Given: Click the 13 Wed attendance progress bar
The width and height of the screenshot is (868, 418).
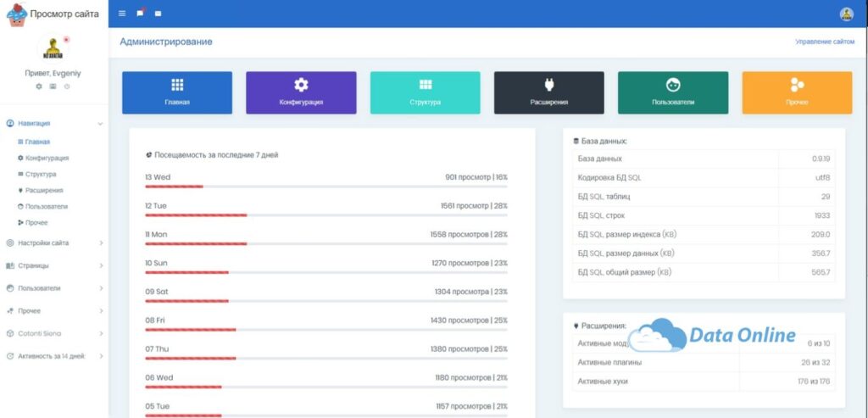Looking at the screenshot, I should point(326,187).
